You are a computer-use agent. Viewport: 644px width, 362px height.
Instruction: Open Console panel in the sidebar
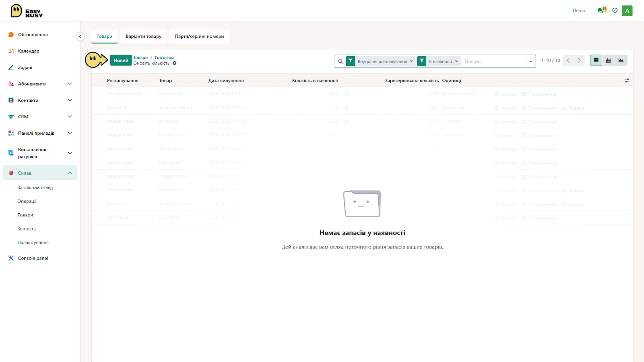[x=33, y=258]
